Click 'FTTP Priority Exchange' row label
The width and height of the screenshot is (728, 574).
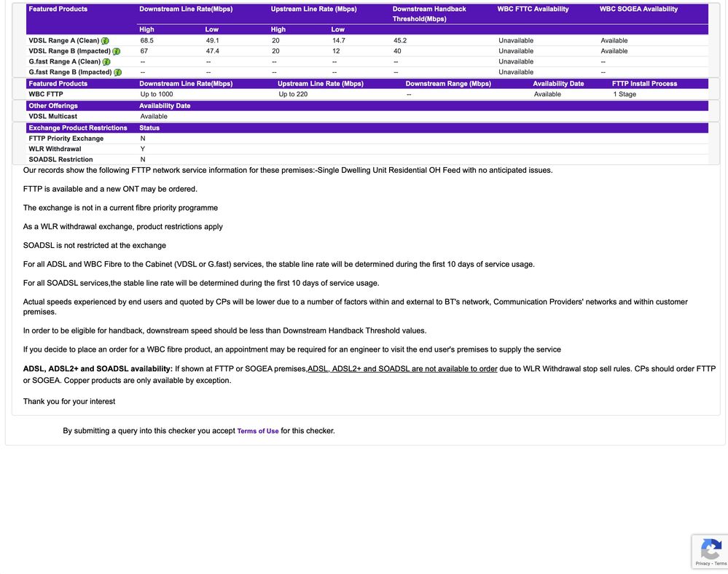(x=66, y=139)
